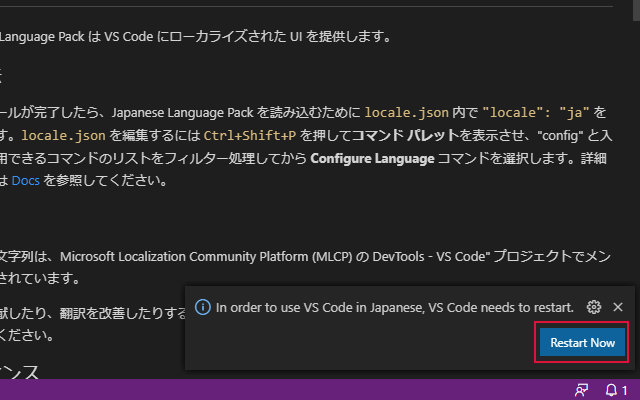
Task: Click the bold コマンド パレット text
Action: click(405, 135)
